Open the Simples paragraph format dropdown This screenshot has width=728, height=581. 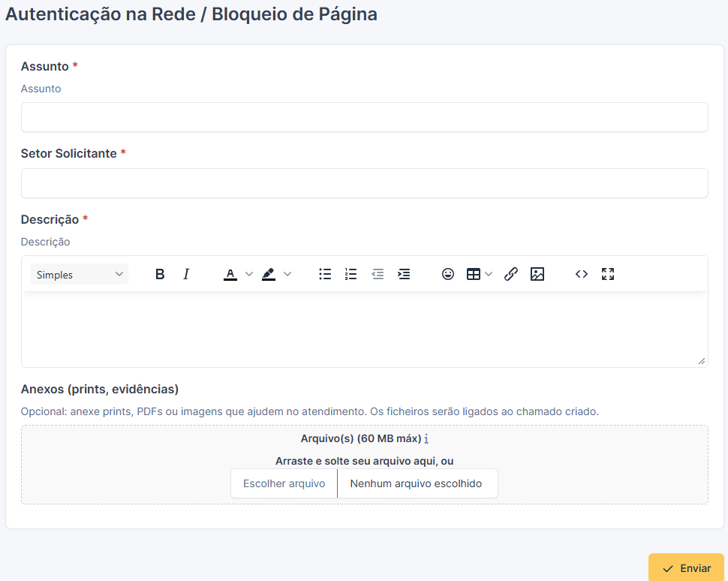(x=80, y=275)
